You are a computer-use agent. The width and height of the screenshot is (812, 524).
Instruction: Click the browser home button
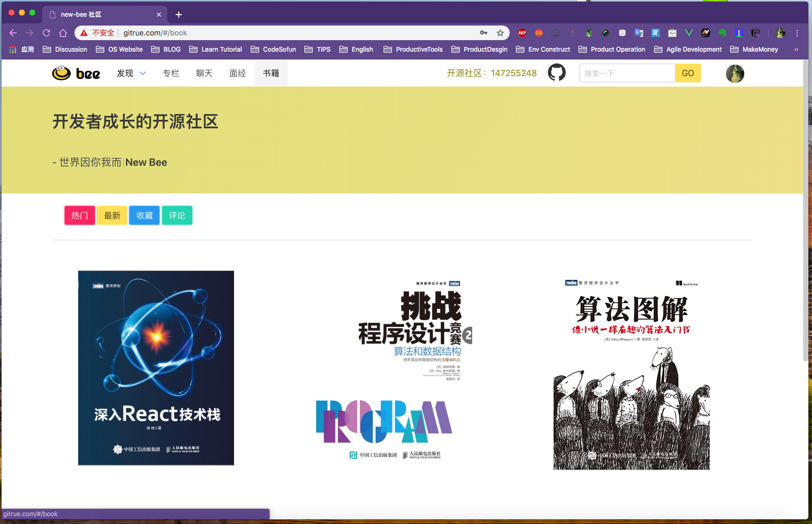[63, 33]
